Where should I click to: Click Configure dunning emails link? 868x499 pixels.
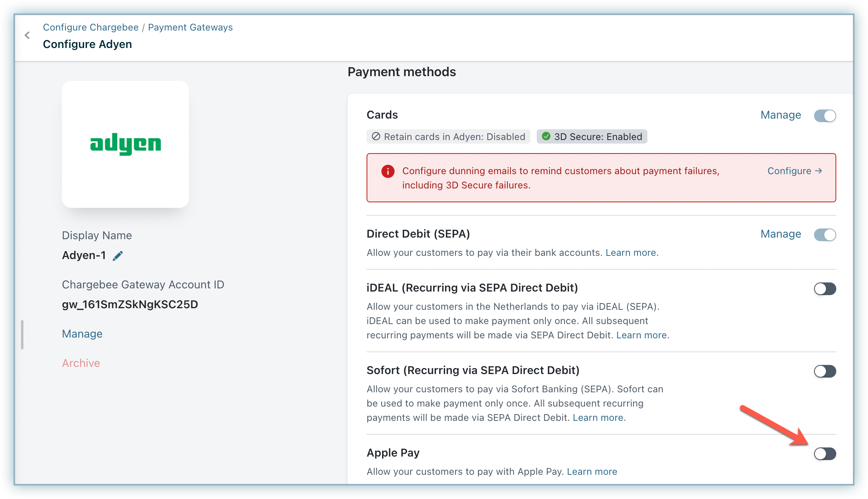click(x=795, y=171)
